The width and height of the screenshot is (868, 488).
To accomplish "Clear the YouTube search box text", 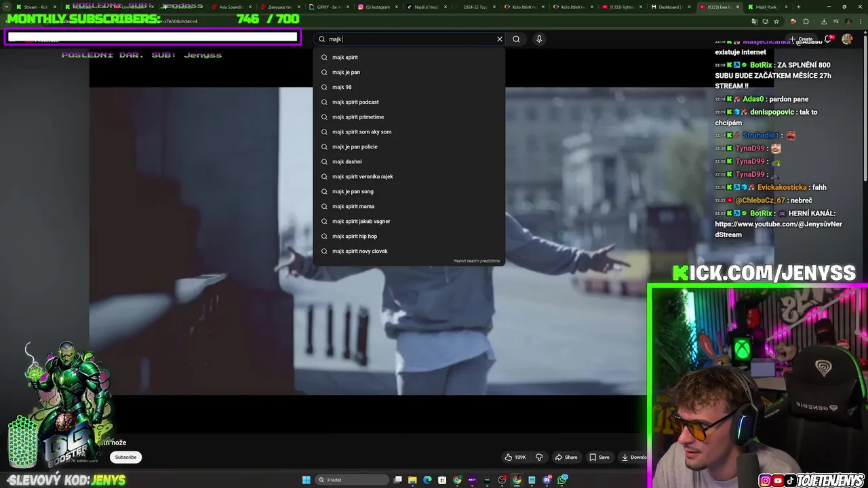I will pos(500,39).
